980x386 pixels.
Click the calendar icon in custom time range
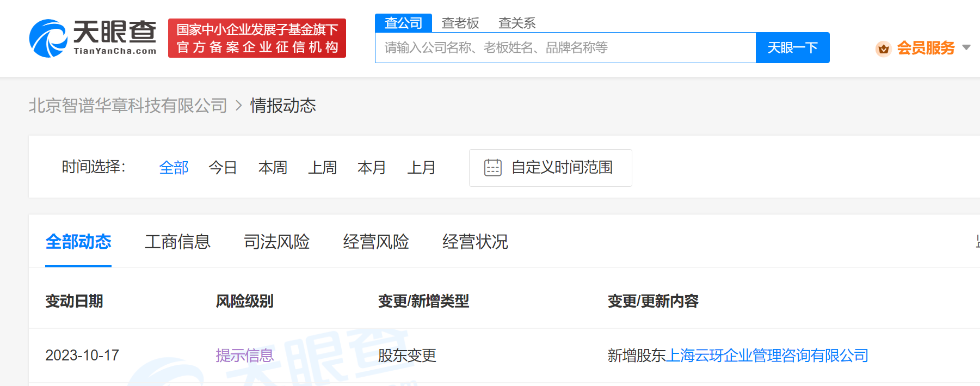(492, 168)
